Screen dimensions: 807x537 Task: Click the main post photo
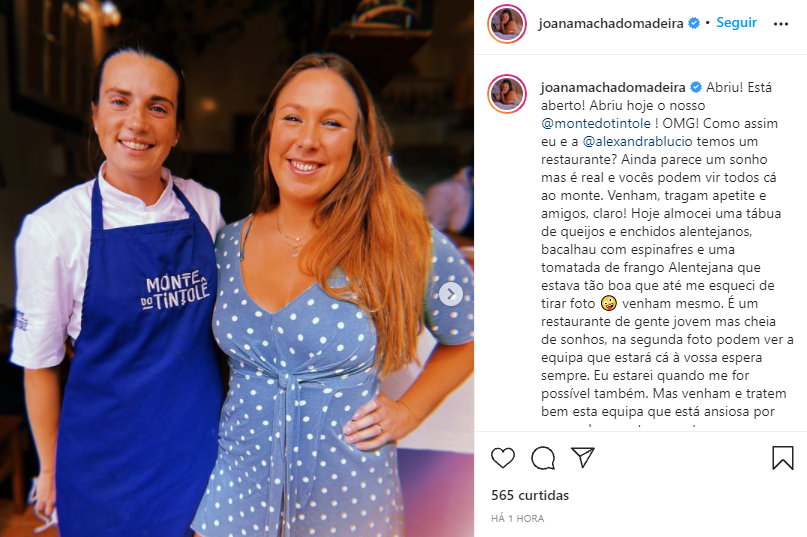tap(237, 268)
